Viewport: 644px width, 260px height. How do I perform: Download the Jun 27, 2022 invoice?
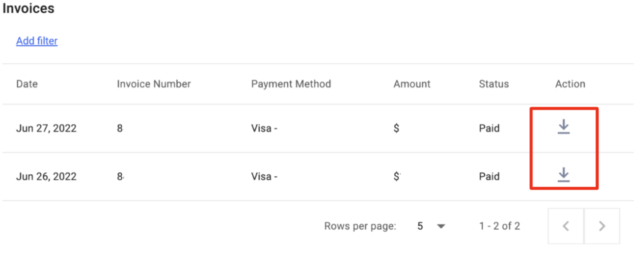tap(564, 127)
